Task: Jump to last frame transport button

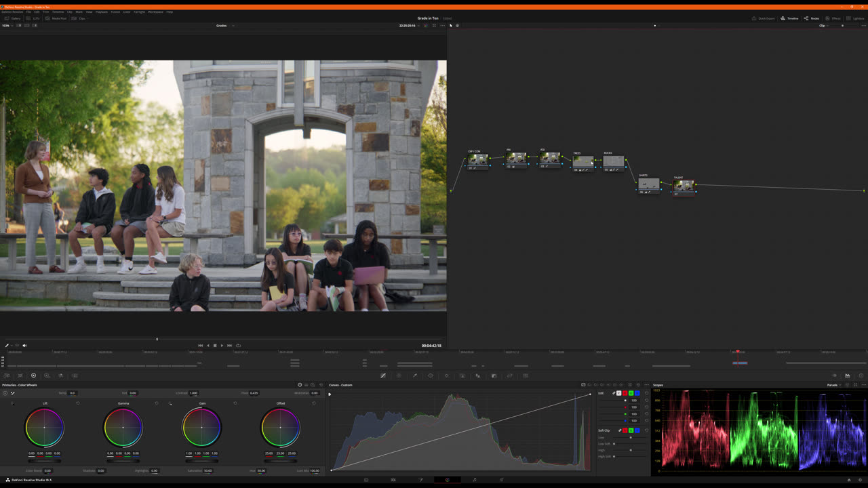Action: 229,346
